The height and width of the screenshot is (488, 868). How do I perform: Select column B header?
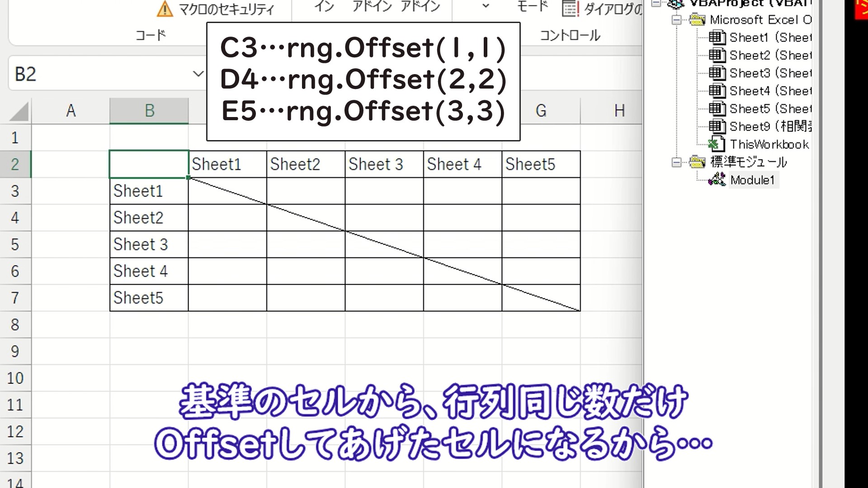coord(149,111)
